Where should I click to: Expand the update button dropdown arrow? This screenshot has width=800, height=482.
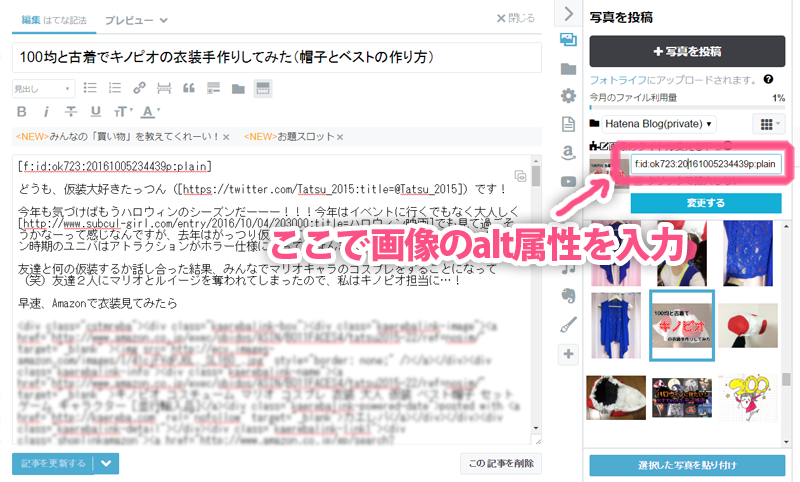[x=106, y=463]
